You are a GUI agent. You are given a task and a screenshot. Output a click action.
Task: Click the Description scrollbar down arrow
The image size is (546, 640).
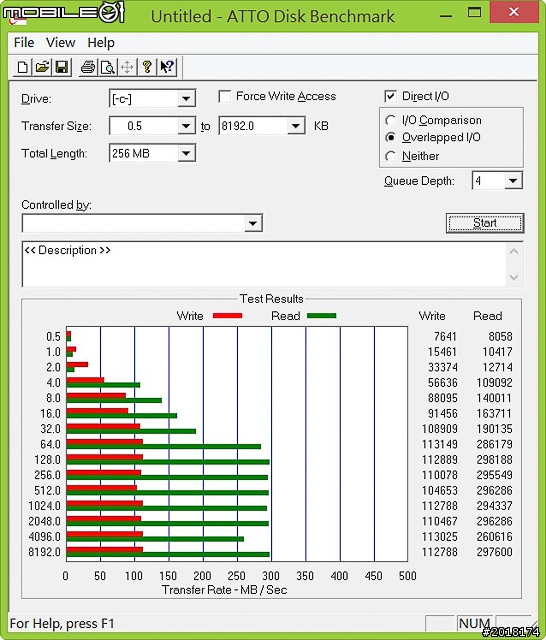coord(514,278)
